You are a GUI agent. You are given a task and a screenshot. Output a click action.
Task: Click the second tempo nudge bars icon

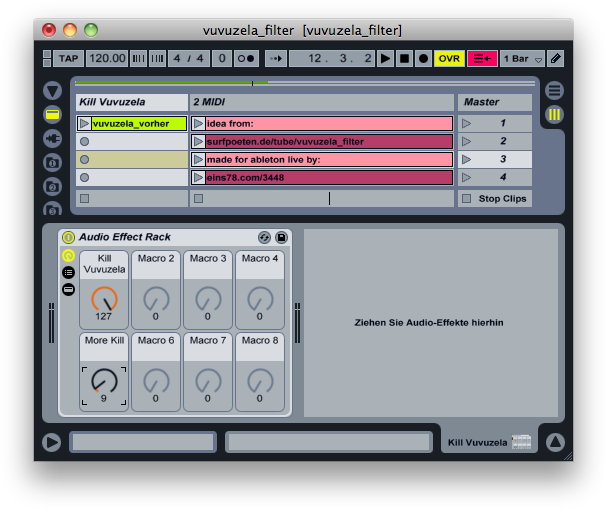point(157,59)
